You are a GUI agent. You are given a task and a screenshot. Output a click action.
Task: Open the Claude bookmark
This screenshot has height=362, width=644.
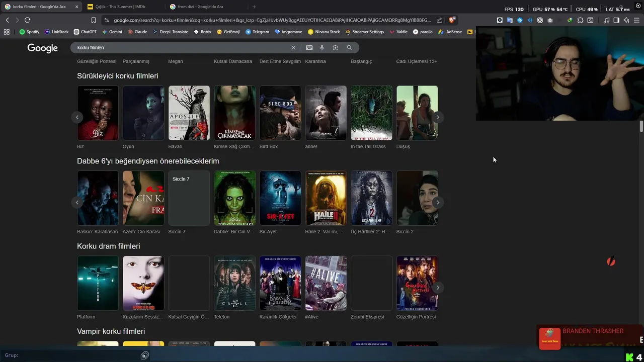tap(137, 32)
